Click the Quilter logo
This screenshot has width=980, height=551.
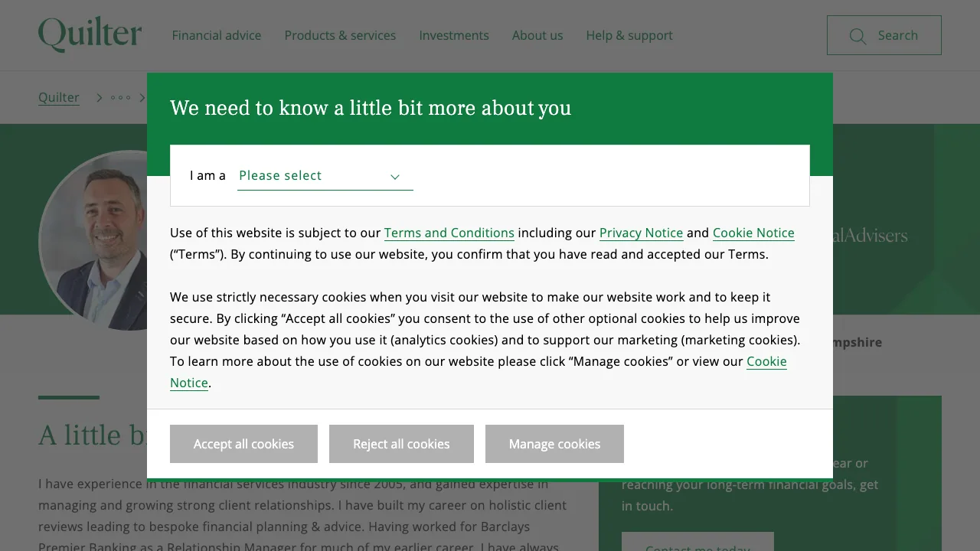(90, 34)
